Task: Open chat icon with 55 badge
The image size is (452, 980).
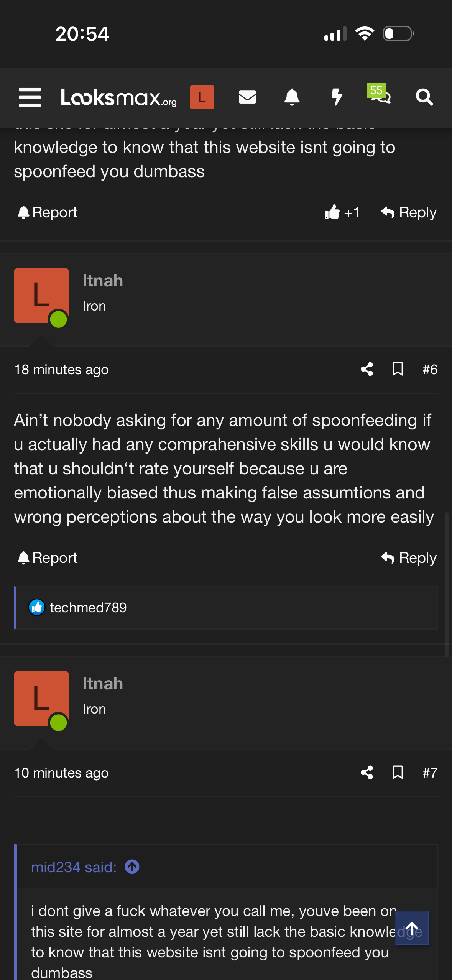Action: [x=380, y=96]
